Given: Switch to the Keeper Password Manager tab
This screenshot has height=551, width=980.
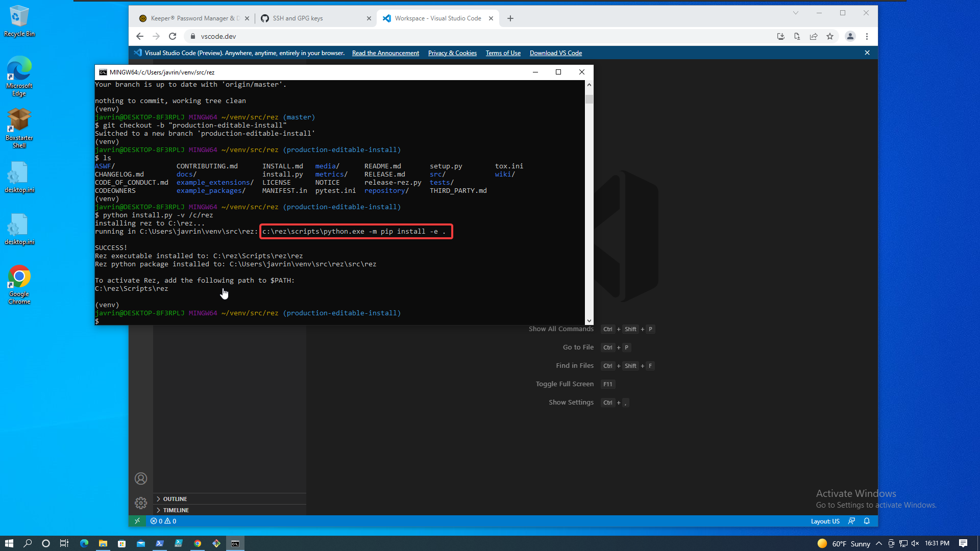Looking at the screenshot, I should coord(191,18).
